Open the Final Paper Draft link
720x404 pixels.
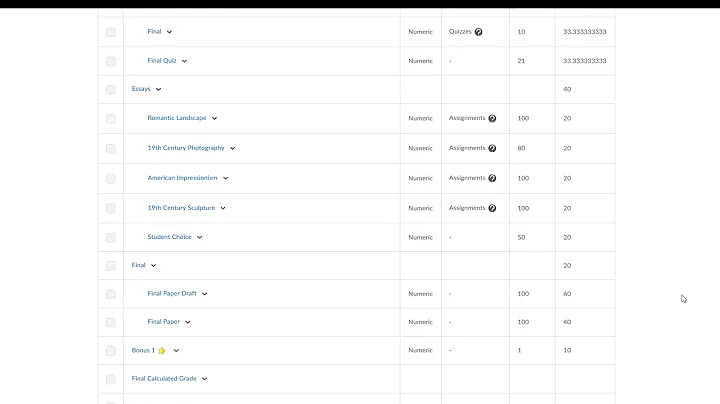click(x=172, y=293)
